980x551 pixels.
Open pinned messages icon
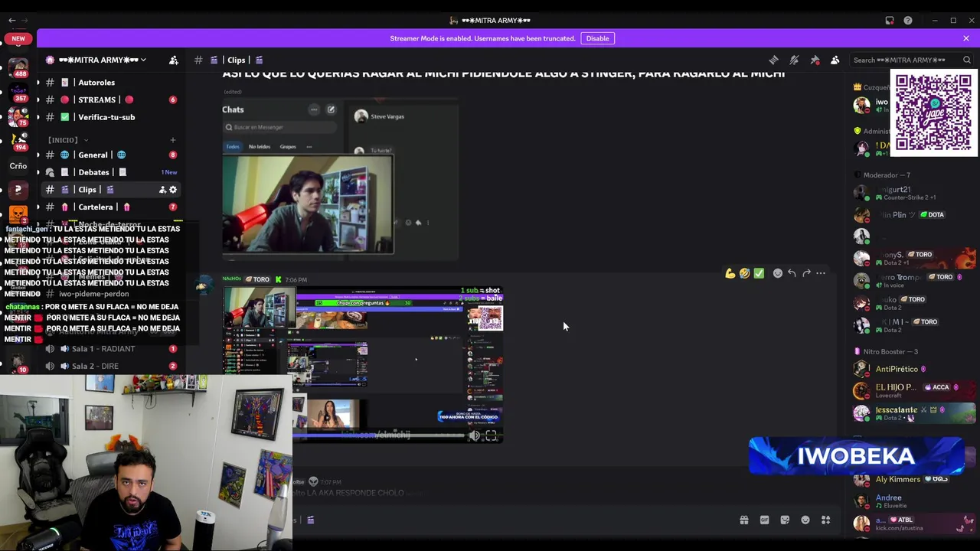click(815, 60)
